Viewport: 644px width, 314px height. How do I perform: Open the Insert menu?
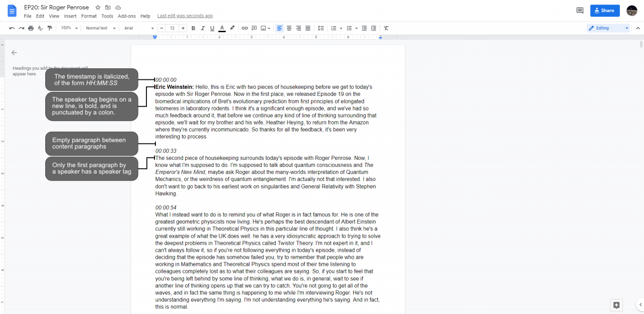70,16
